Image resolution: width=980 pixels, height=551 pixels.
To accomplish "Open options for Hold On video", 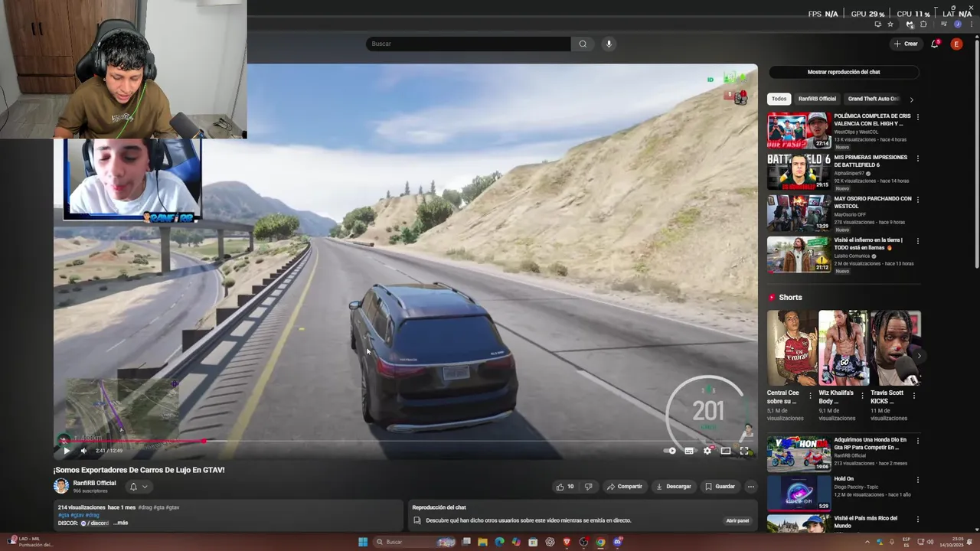I will (917, 481).
